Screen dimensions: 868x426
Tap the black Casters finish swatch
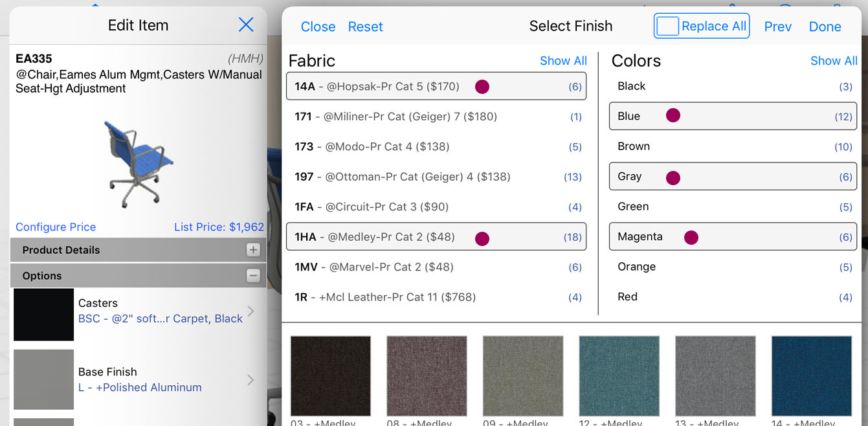pos(44,315)
